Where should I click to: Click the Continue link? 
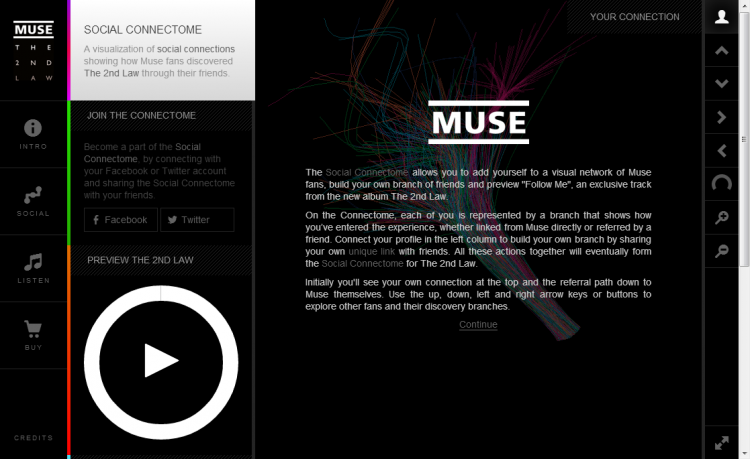pos(478,324)
